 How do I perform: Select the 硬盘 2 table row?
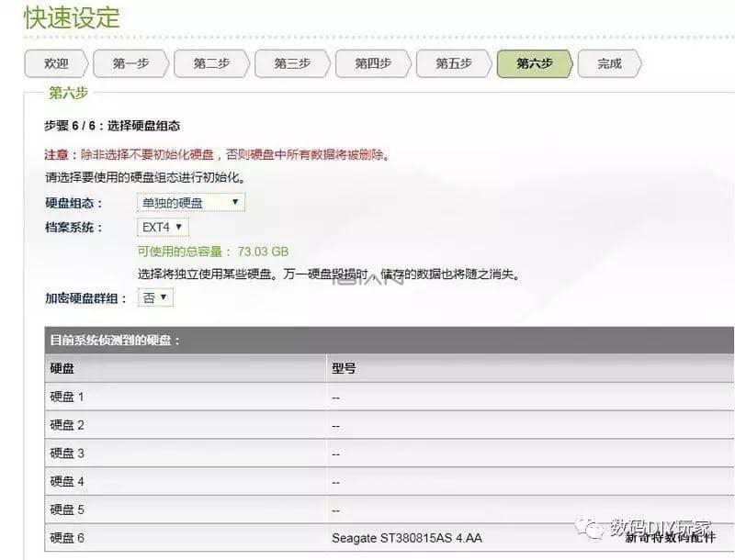[x=67, y=425]
